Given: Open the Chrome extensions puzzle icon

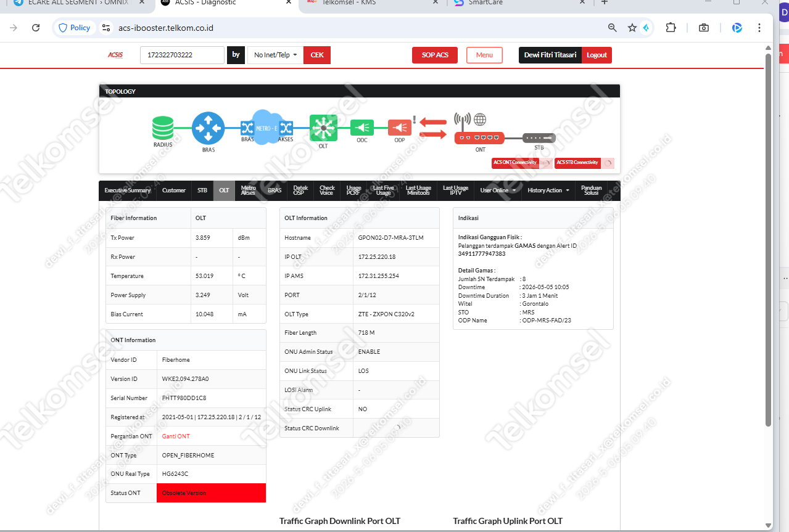Looking at the screenshot, I should pyautogui.click(x=671, y=28).
